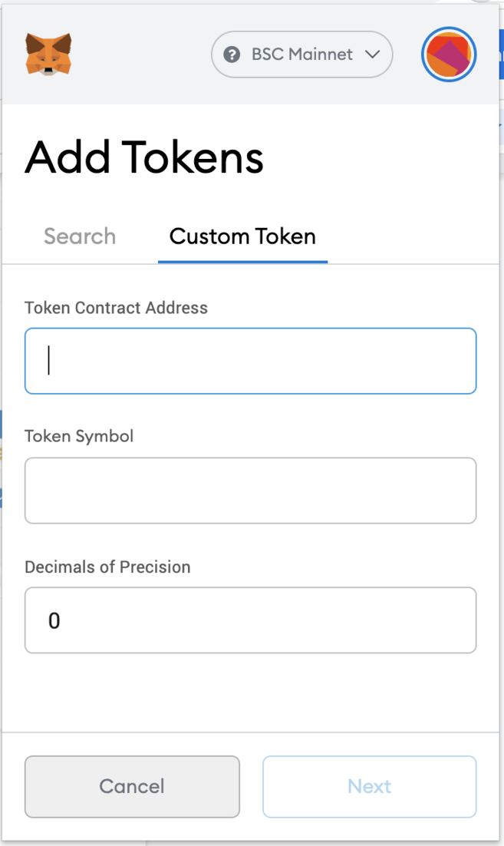
Task: Expand the network selector chevron arrow
Action: tap(373, 55)
